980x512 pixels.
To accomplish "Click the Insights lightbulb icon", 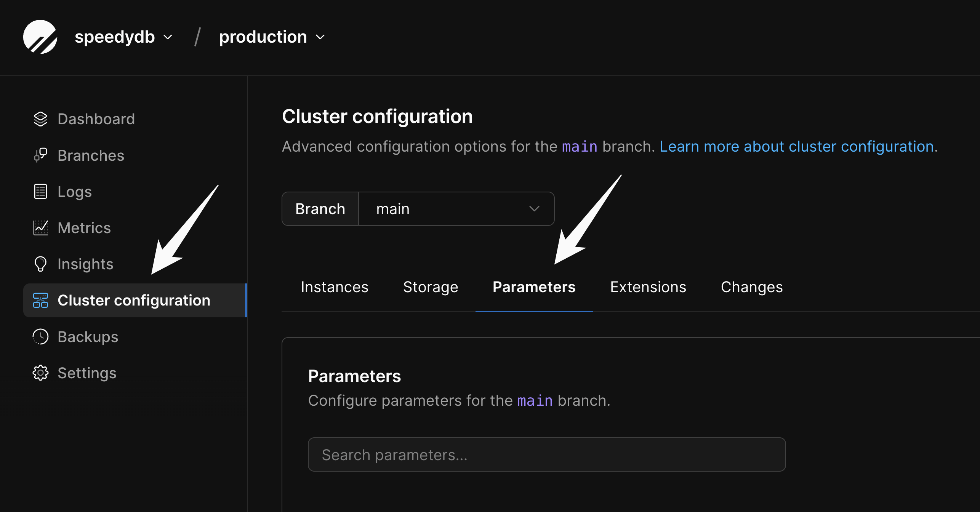I will [40, 264].
